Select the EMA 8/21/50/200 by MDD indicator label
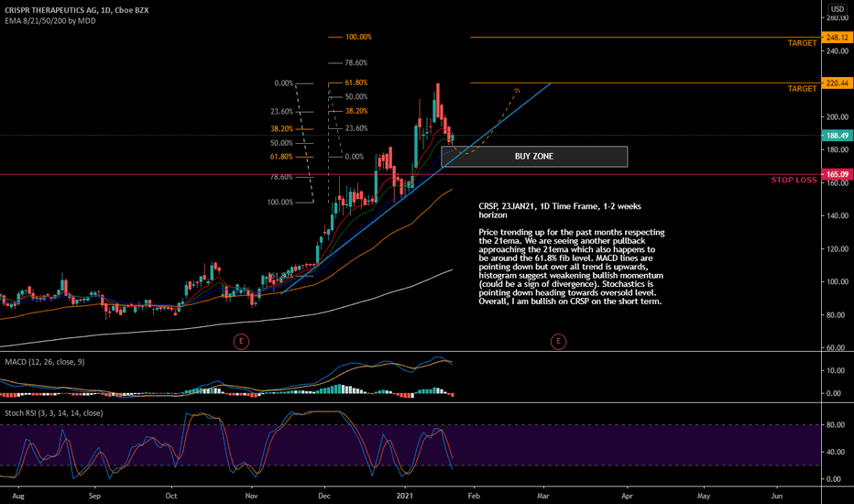This screenshot has height=504, width=854. click(50, 21)
